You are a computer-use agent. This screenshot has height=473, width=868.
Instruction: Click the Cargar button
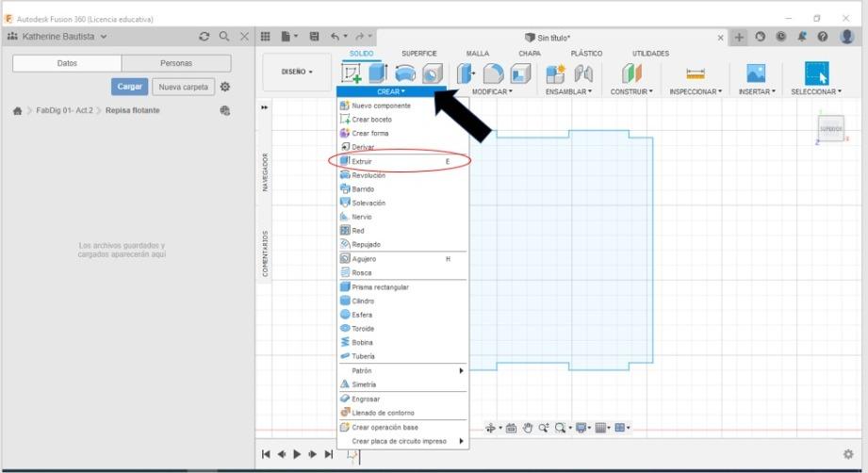(129, 87)
